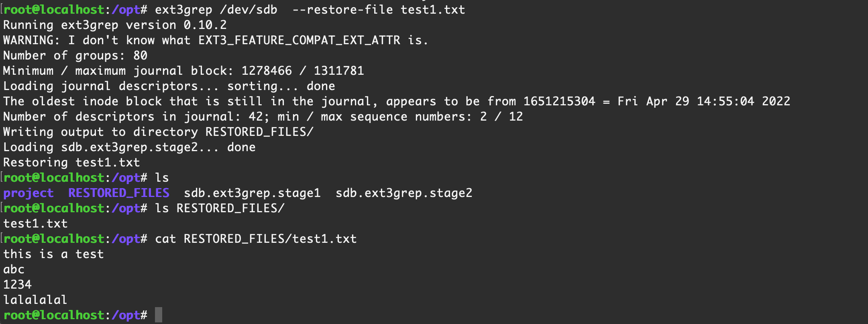Screen dimensions: 868x324
Task: Click the RESTORED_FILES directory in the ls listing
Action: point(118,193)
